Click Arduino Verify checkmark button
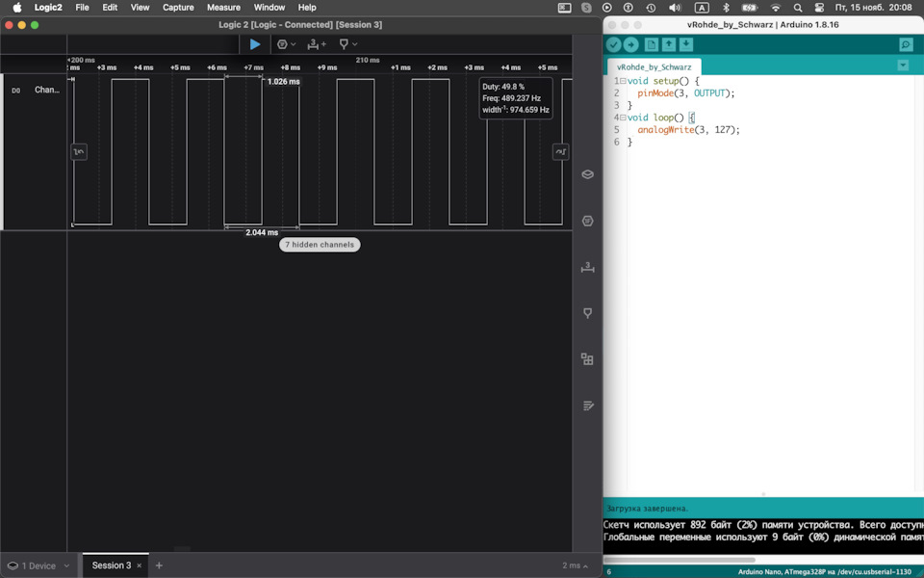Image resolution: width=924 pixels, height=578 pixels. coord(613,45)
